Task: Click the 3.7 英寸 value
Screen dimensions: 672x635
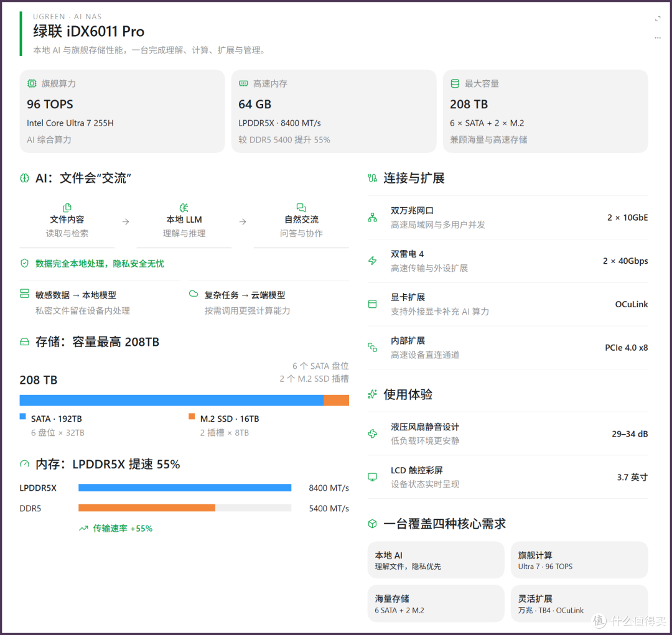Action: click(632, 477)
